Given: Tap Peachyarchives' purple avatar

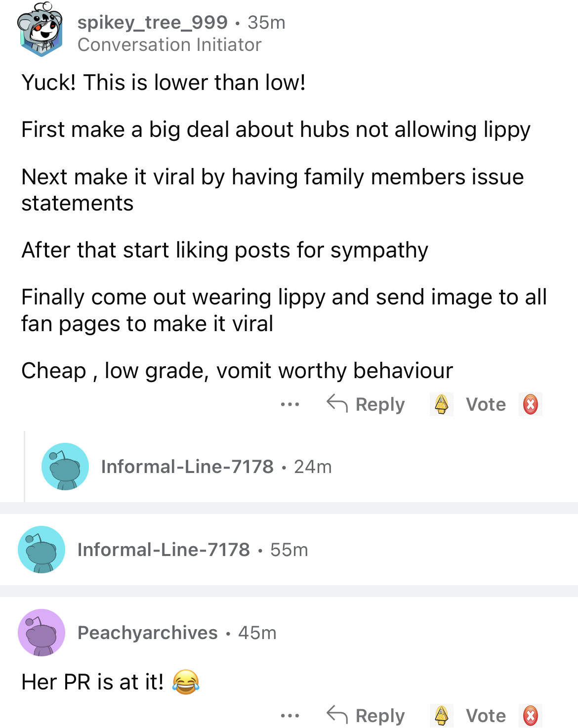Looking at the screenshot, I should click(x=41, y=633).
